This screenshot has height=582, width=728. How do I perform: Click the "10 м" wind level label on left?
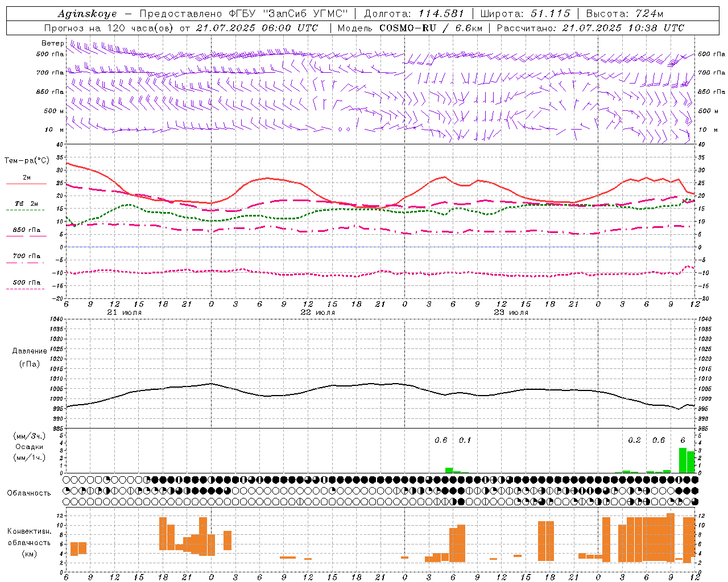pos(55,130)
